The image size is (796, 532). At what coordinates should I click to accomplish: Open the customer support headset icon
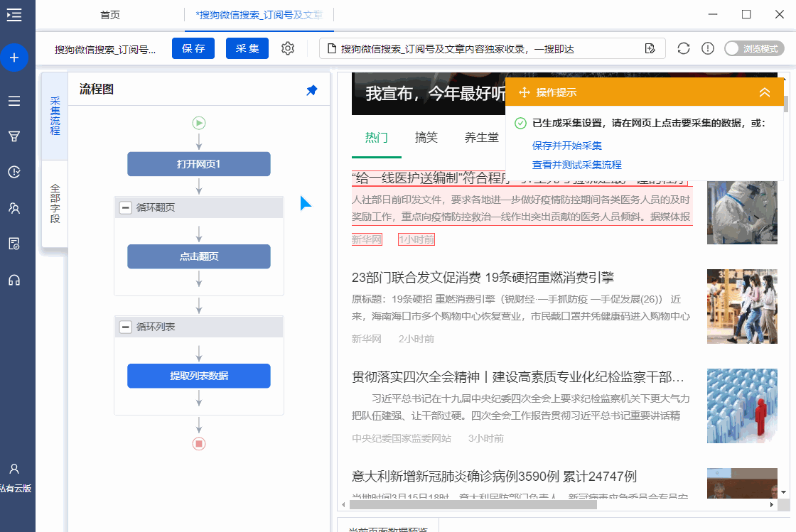[14, 280]
